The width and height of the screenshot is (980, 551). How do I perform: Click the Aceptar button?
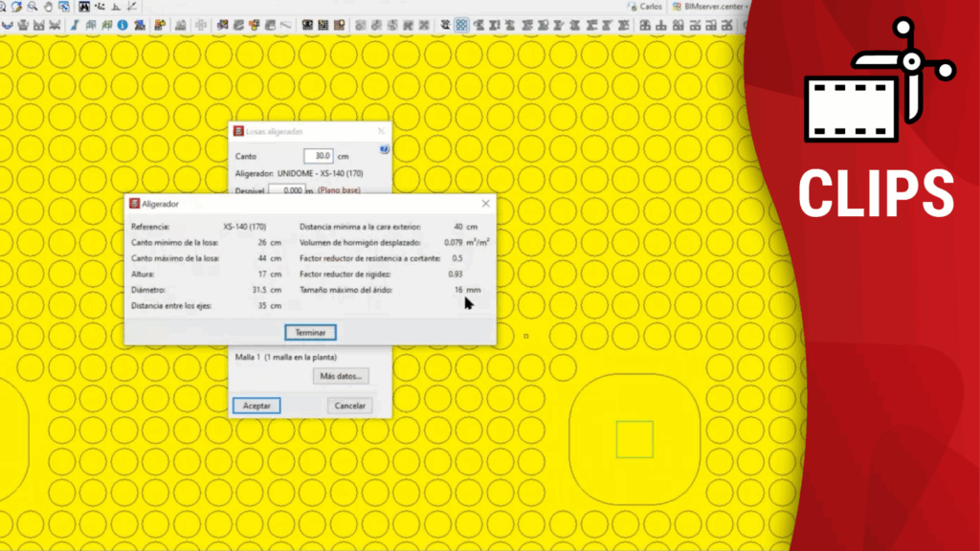point(256,406)
